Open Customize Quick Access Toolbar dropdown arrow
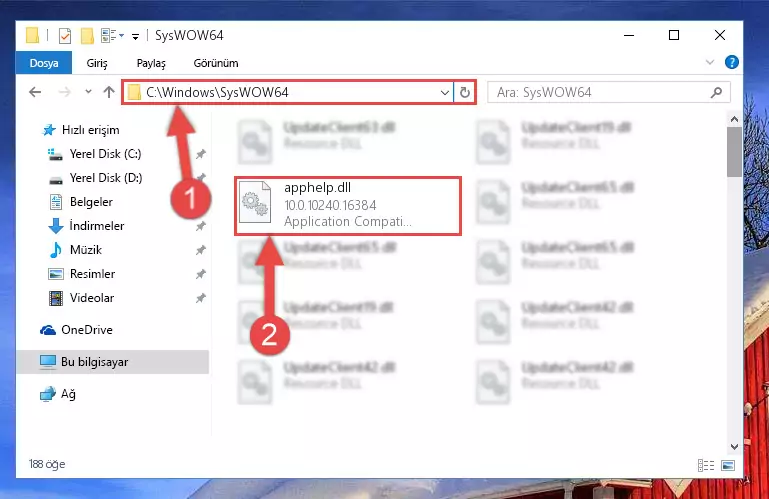The width and height of the screenshot is (769, 499). click(x=135, y=36)
